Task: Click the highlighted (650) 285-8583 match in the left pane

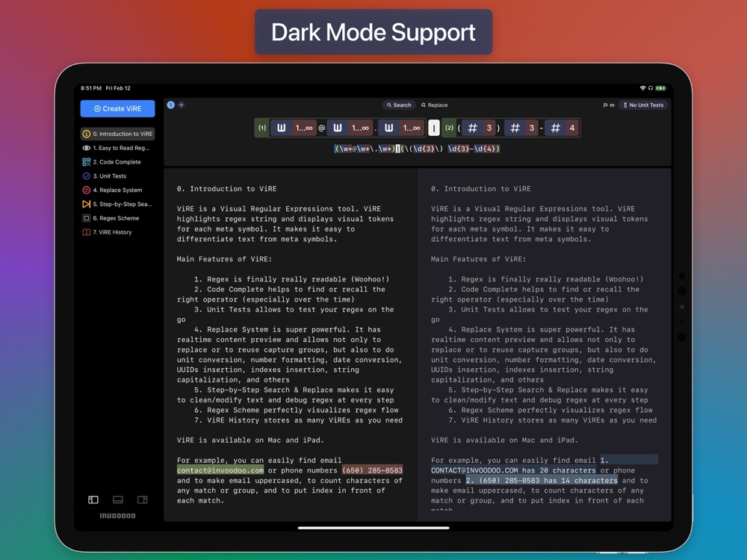Action: point(373,470)
